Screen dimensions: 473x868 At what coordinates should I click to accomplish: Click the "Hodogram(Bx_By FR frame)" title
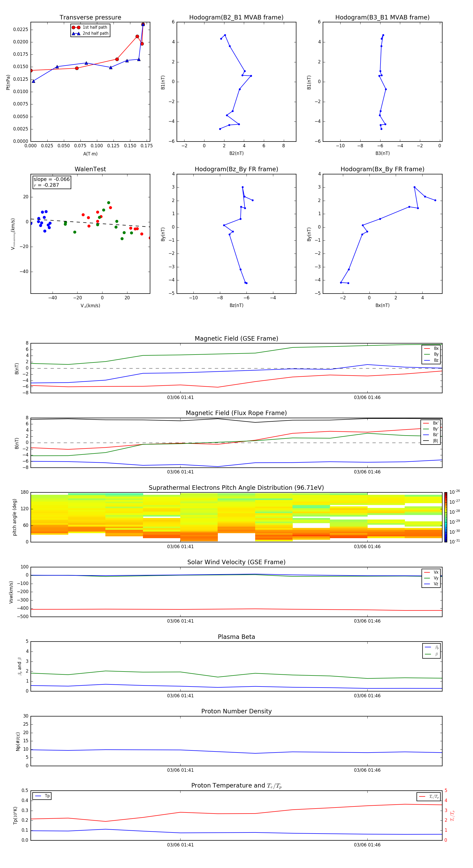click(382, 169)
